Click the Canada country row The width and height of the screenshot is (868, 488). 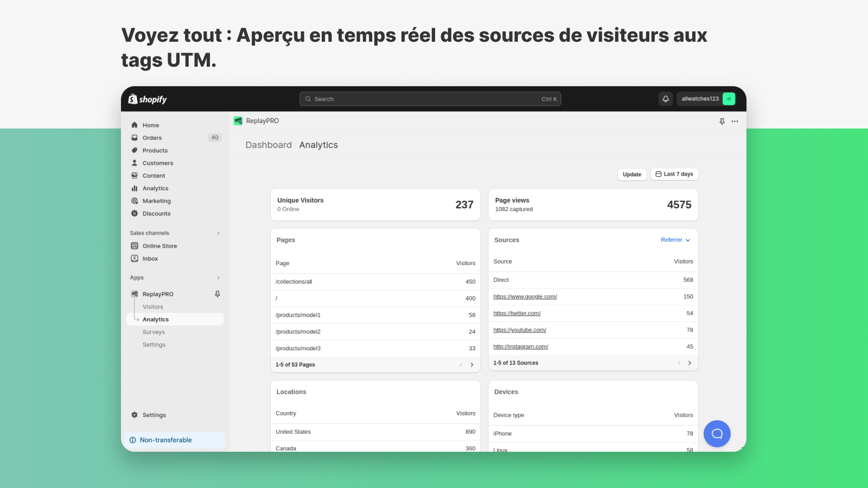(375, 446)
